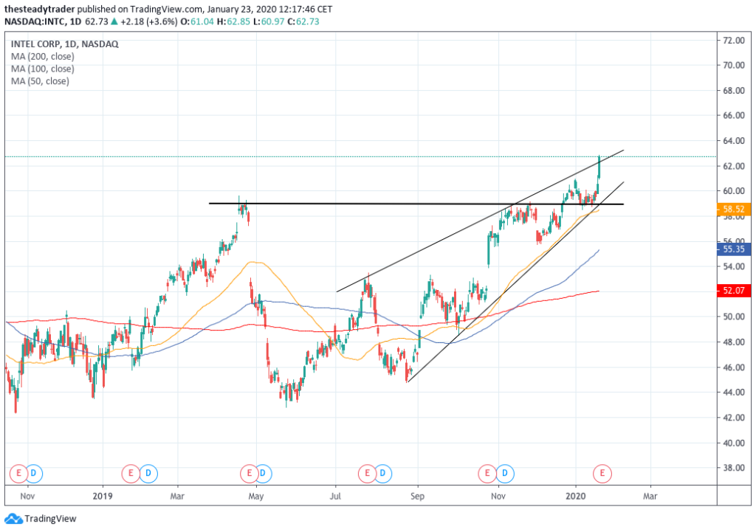756x532 pixels.
Task: Click the high value H:62.85
Action: tap(233, 21)
